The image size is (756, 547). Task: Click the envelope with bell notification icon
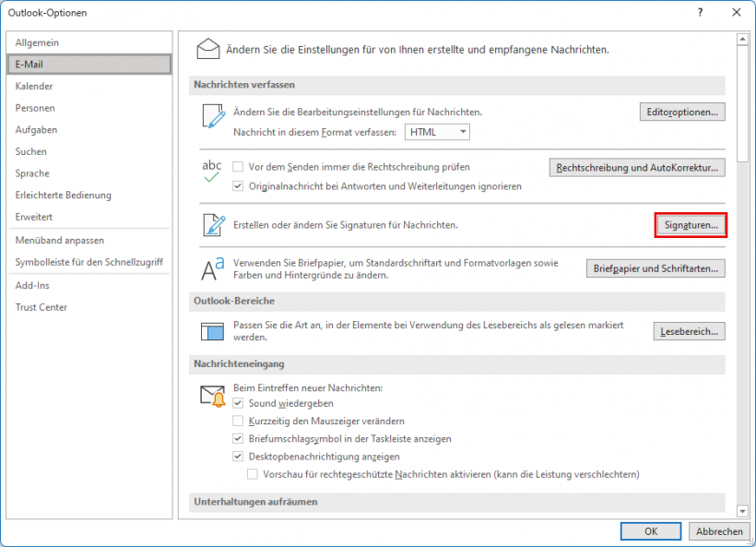click(213, 397)
